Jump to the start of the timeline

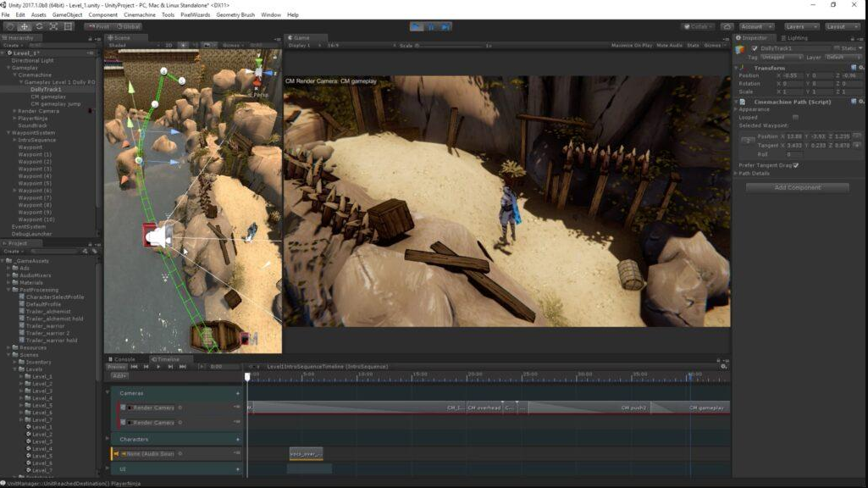pyautogui.click(x=134, y=367)
